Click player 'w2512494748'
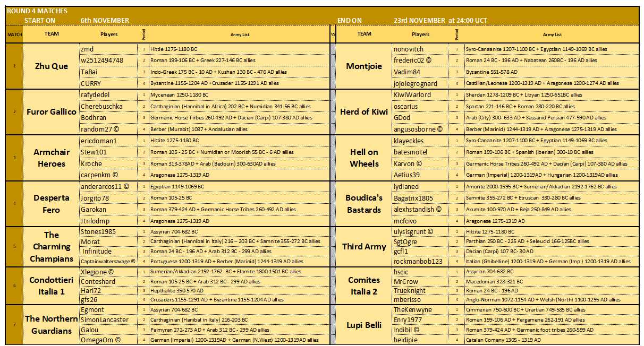Screen dimensions: 644x346 point(102,60)
